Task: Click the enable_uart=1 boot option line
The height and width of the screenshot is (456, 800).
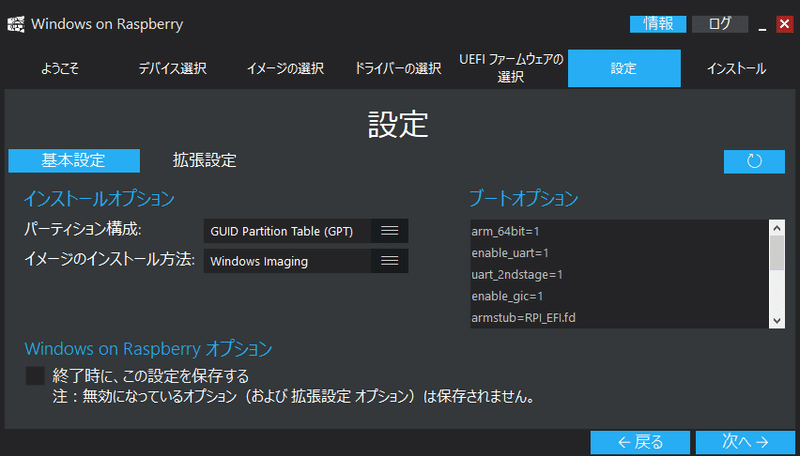Action: [x=510, y=253]
